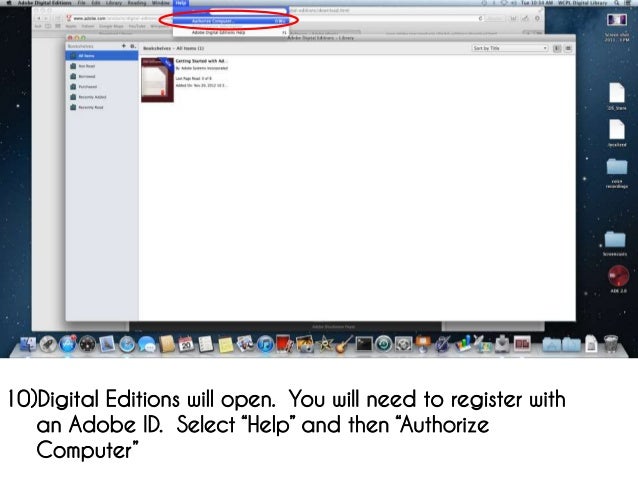
Task: Open Messages from the dock
Action: (x=146, y=344)
